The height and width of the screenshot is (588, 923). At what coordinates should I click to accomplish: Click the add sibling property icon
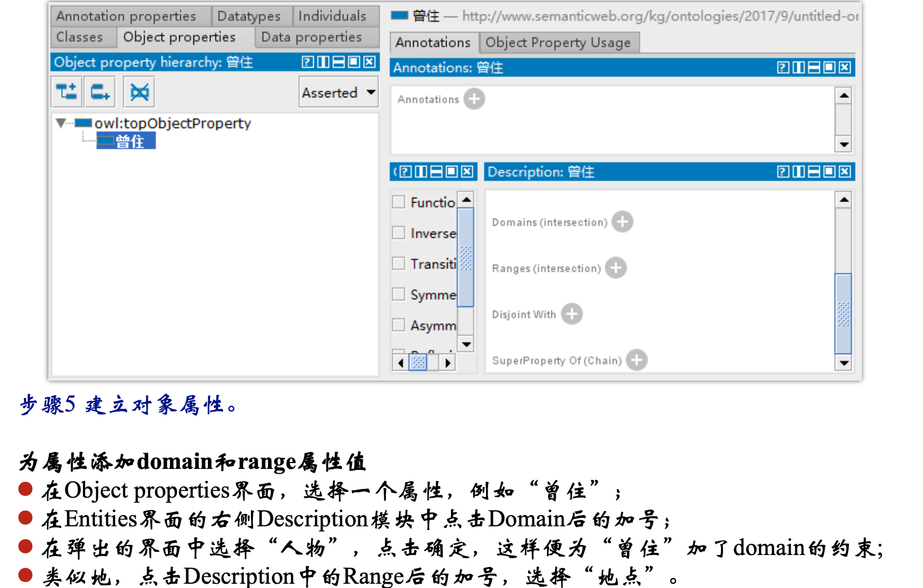click(x=99, y=92)
